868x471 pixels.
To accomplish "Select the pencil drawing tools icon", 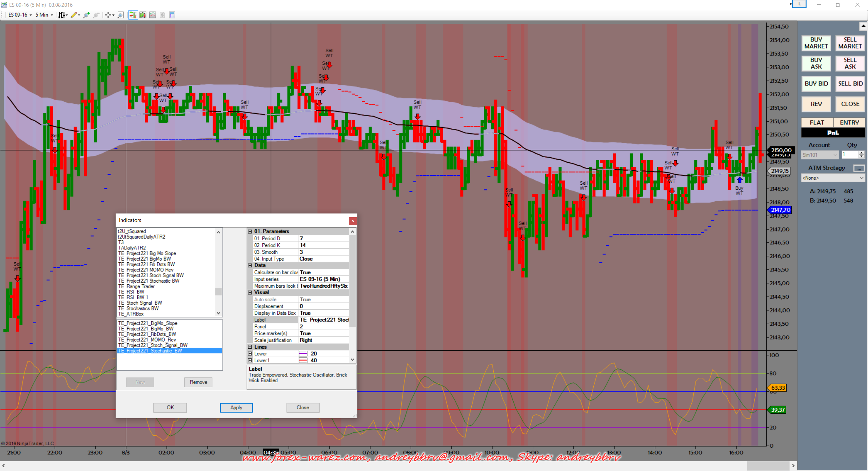I will (x=74, y=15).
